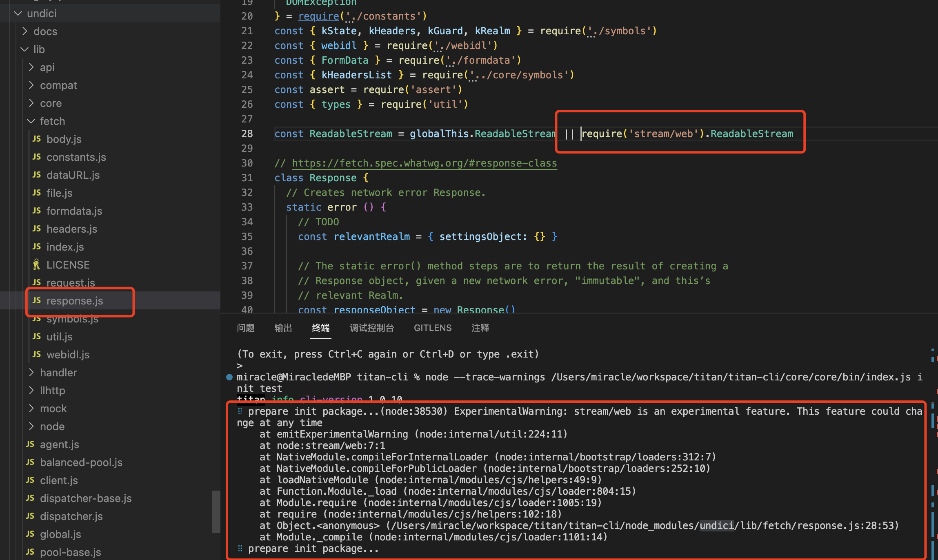Open response.js in the file tree

74,301
